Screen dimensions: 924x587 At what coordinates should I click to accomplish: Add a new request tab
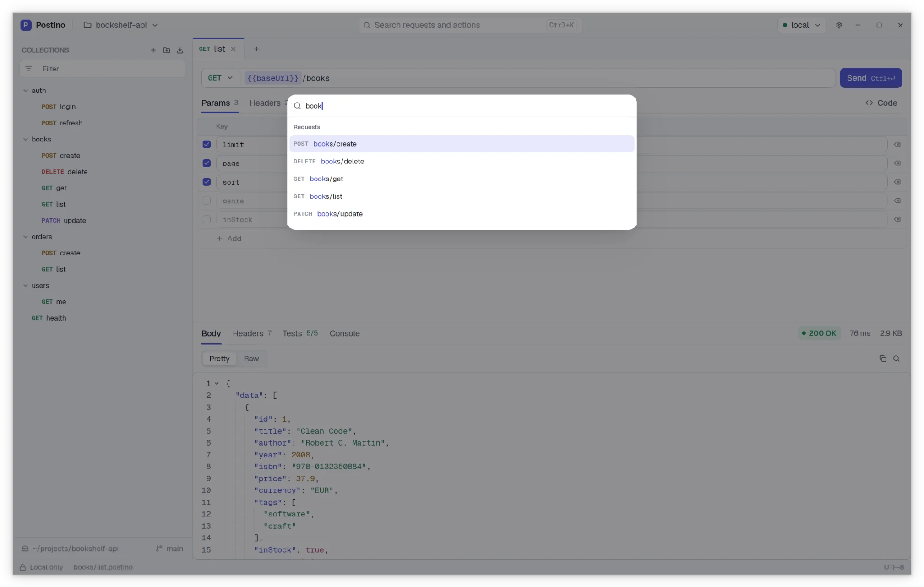click(256, 49)
